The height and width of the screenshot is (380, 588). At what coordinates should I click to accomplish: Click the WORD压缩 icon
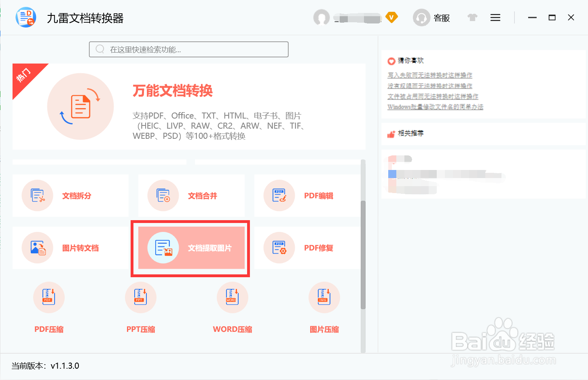tap(233, 297)
